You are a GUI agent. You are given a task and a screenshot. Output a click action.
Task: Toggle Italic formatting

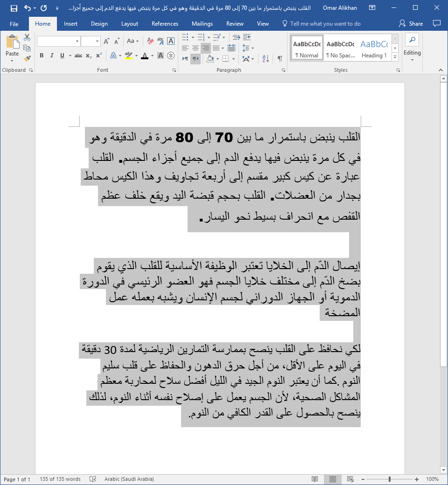(x=52, y=55)
